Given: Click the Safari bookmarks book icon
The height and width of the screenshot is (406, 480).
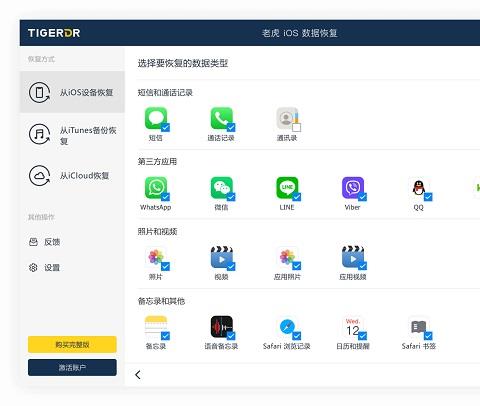Looking at the screenshot, I should [x=418, y=327].
